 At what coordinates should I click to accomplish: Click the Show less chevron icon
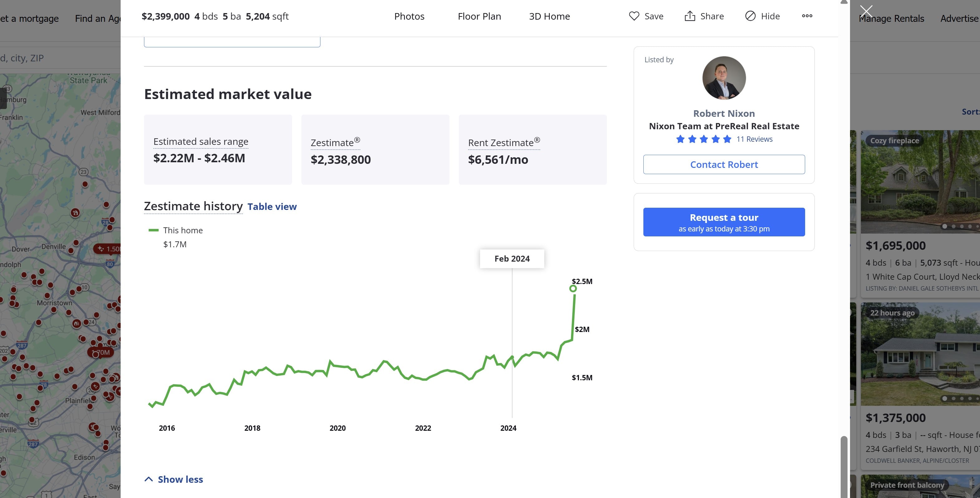coord(149,479)
